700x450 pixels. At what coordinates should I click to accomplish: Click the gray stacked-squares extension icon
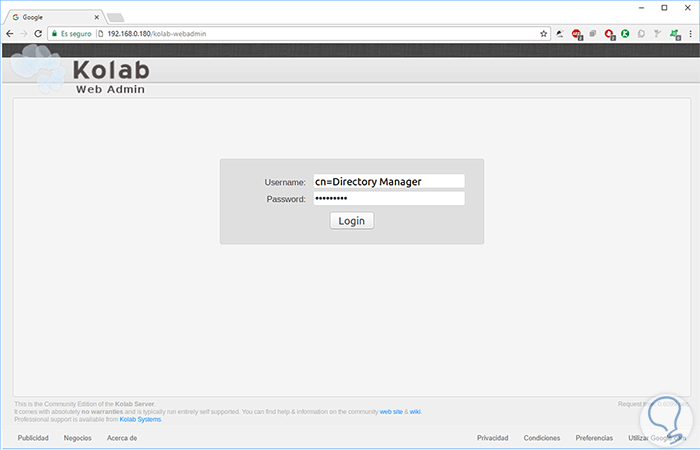click(x=593, y=34)
